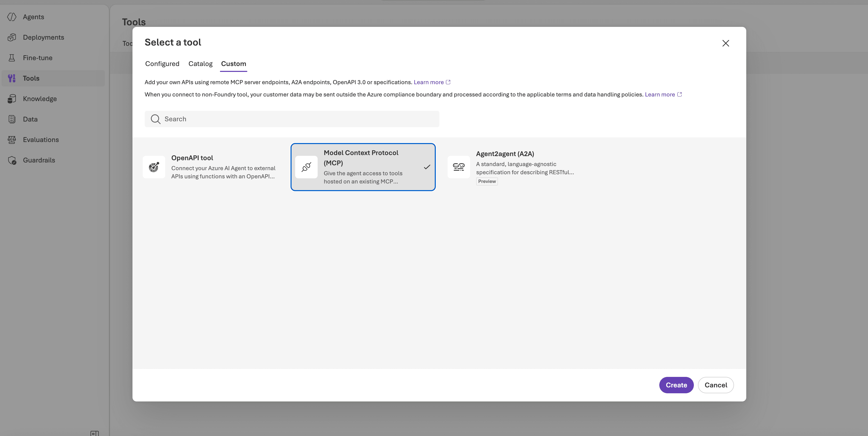Close the Select a tool dialog
The image size is (868, 436).
pos(726,43)
